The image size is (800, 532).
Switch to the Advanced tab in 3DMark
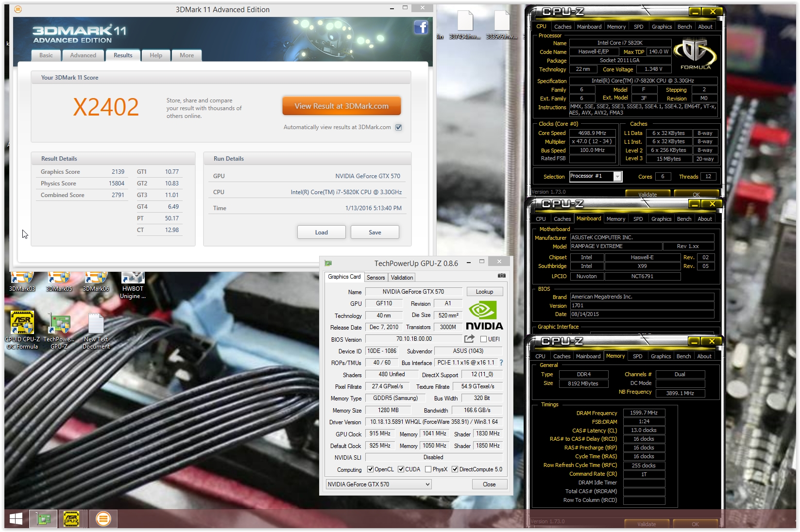83,55
